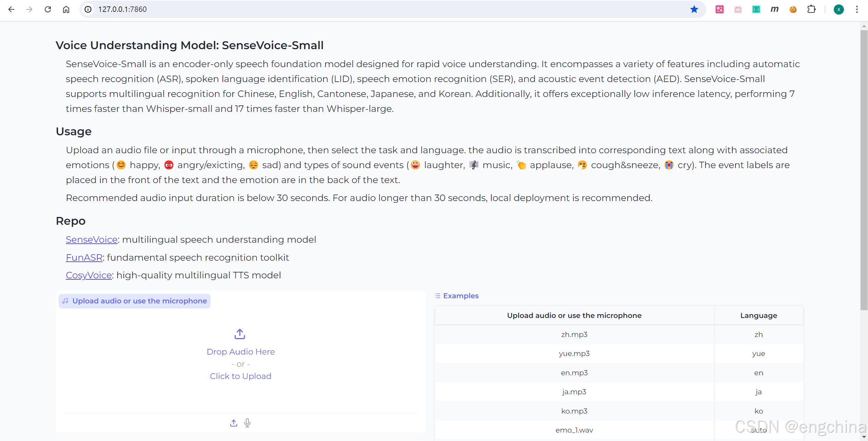Image resolution: width=868 pixels, height=441 pixels.
Task: Select the ja.mp3 example row
Action: click(x=619, y=392)
